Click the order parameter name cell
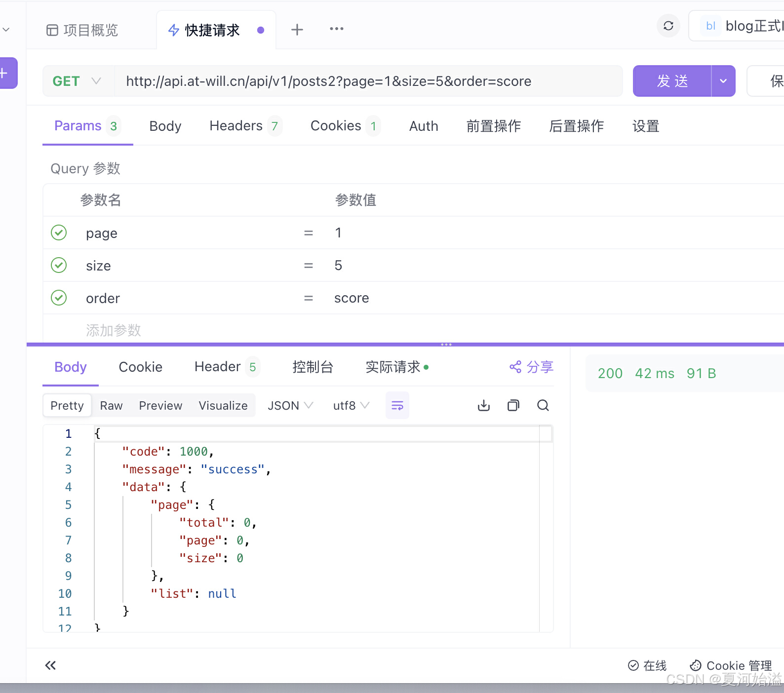The image size is (784, 693). (x=103, y=298)
